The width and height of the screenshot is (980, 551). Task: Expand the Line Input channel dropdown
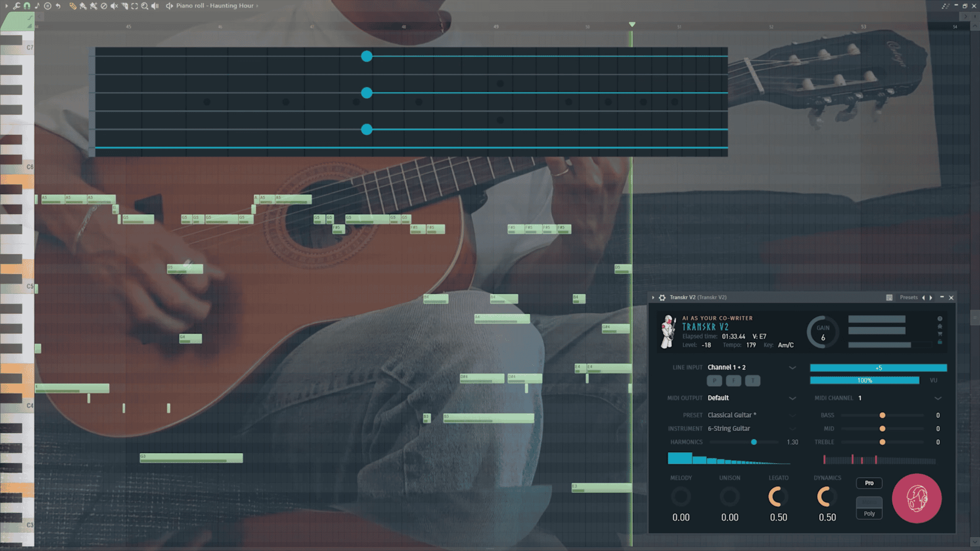(792, 367)
